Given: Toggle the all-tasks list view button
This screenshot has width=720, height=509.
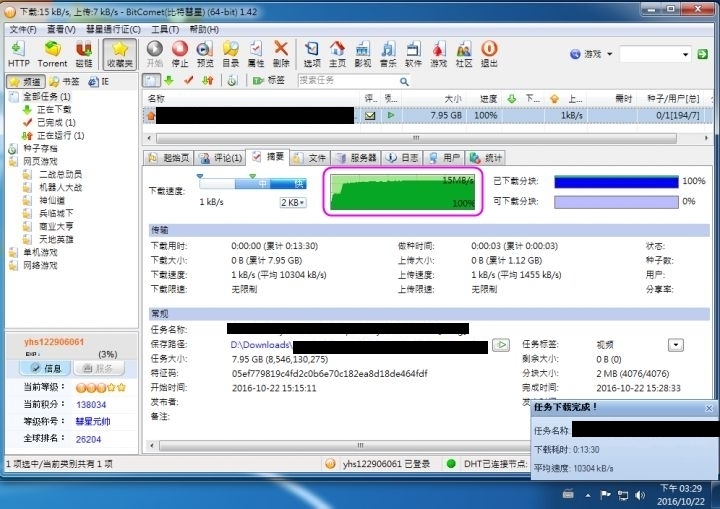Looking at the screenshot, I should [x=152, y=81].
